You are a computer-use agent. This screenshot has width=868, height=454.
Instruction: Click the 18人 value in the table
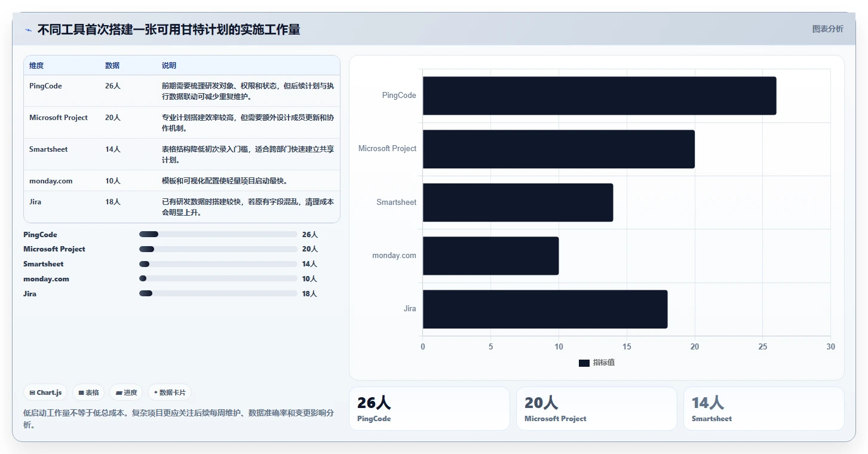click(113, 202)
